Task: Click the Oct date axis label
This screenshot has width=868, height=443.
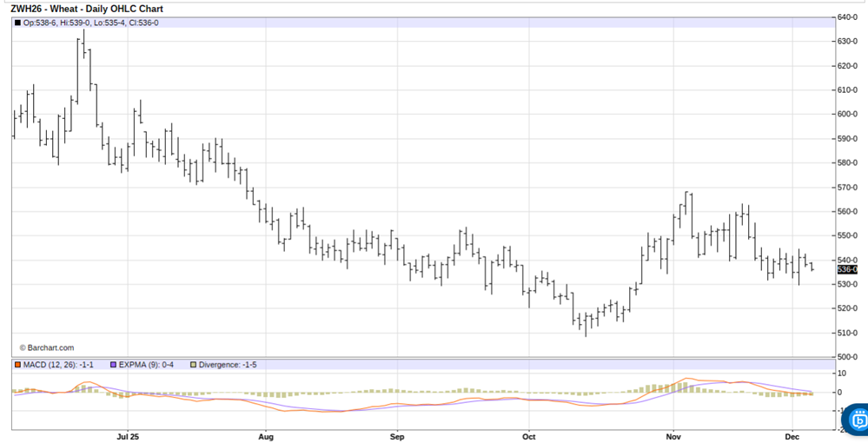Action: point(529,436)
